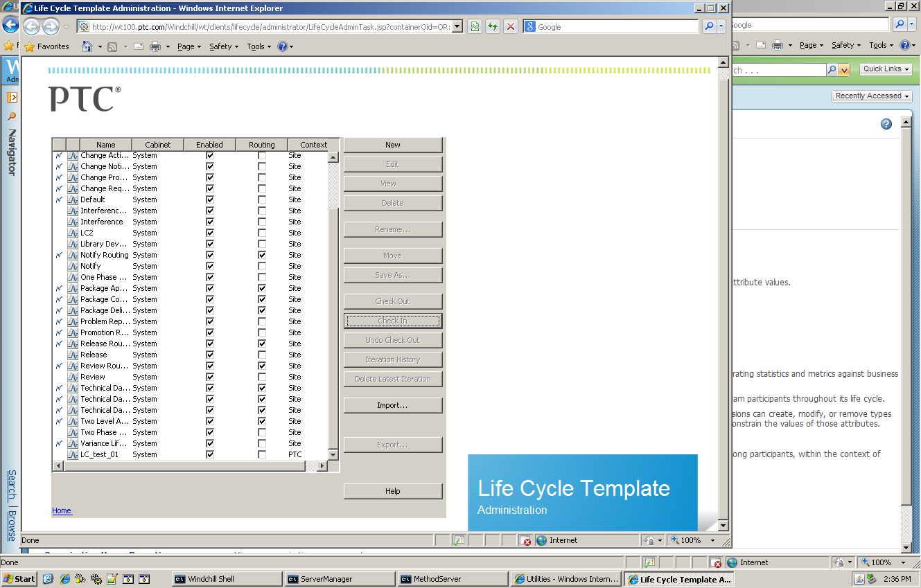Select the Promotion R... row name
The image size is (921, 588).
pos(105,332)
